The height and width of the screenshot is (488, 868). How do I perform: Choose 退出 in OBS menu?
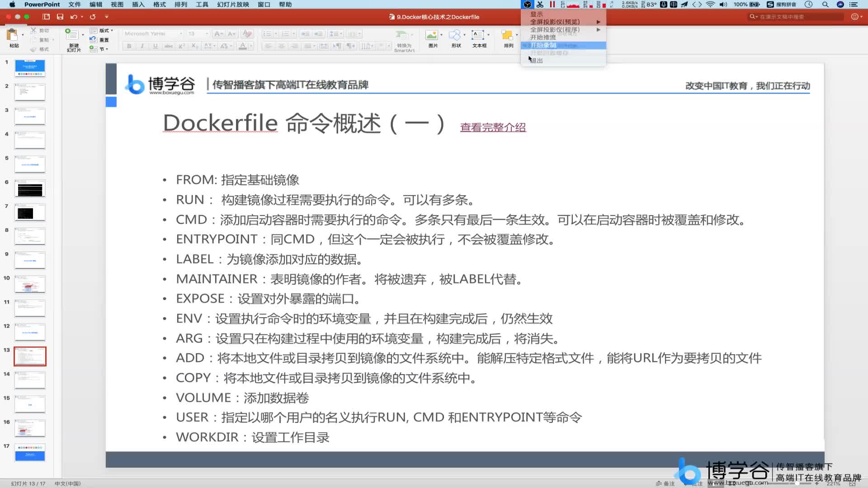tap(563, 61)
